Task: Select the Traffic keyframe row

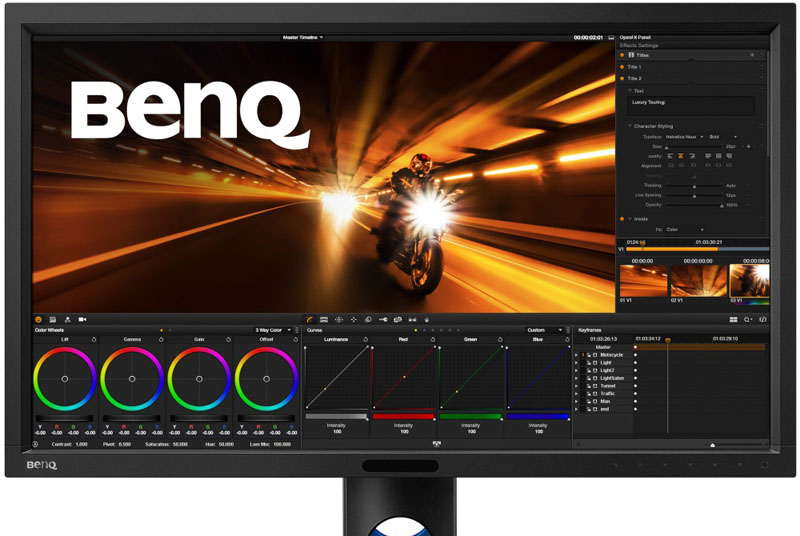Action: pos(604,394)
